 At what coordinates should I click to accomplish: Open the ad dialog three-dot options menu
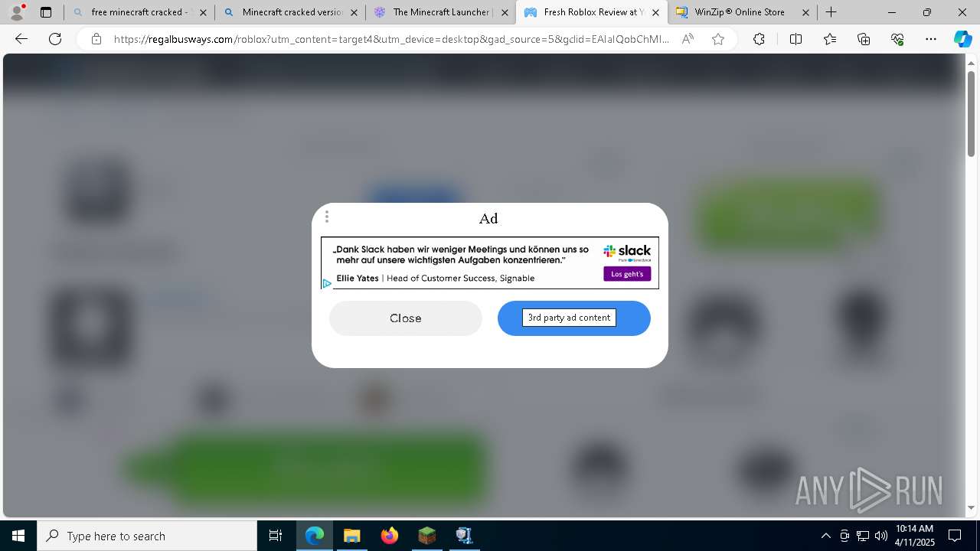pos(327,217)
